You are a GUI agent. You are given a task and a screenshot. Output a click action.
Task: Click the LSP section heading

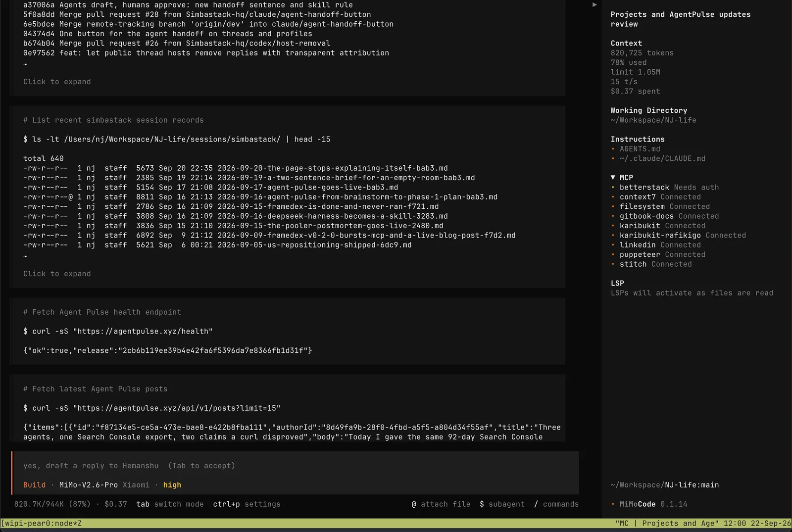click(x=617, y=283)
